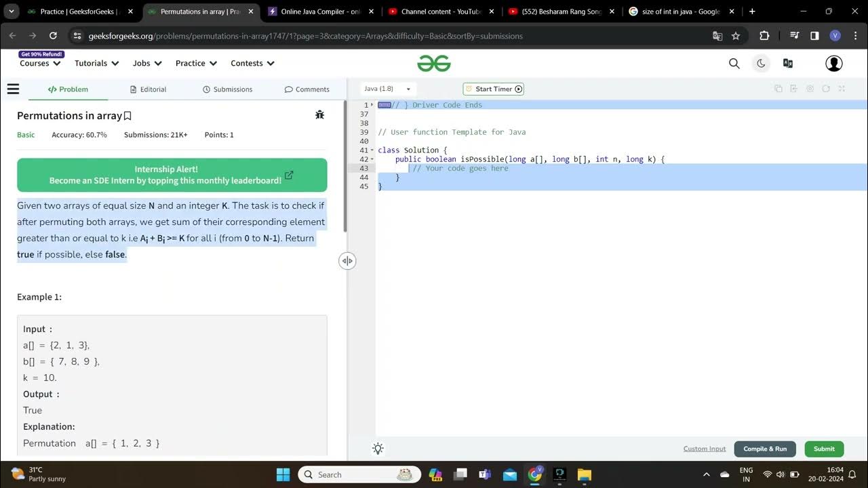868x488 pixels.
Task: Expand the Jobs menu
Action: [147, 63]
